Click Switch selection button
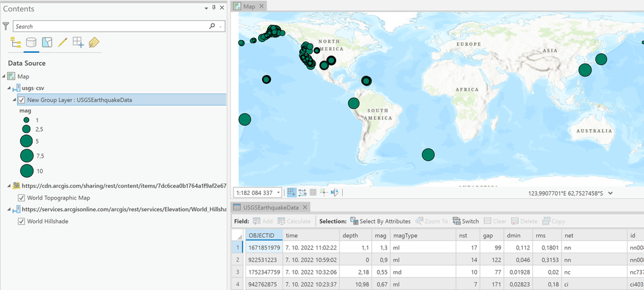Image resolution: width=644 pixels, height=290 pixels. [466, 222]
